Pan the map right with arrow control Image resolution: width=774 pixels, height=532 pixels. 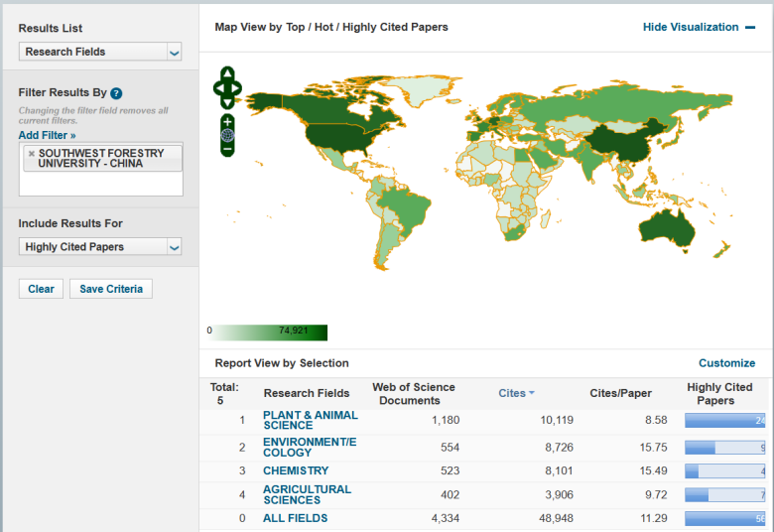coord(237,88)
